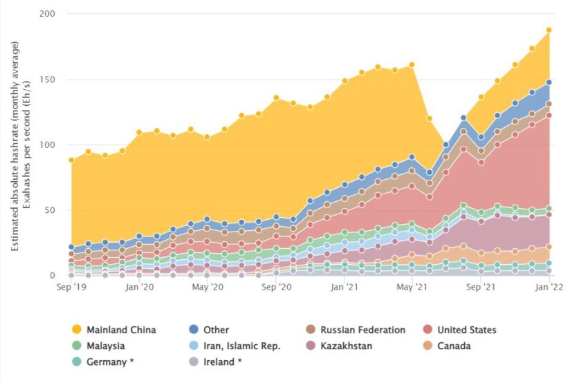
Task: Click the 150 y-axis gridline label
Action: [x=47, y=80]
